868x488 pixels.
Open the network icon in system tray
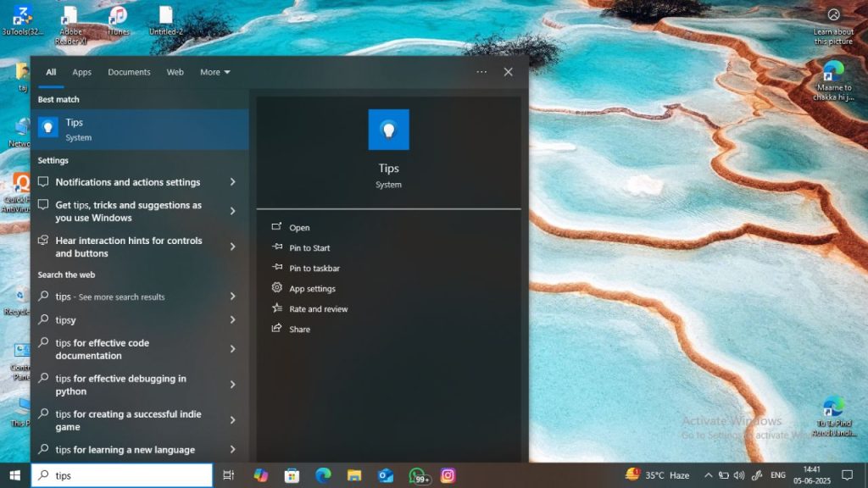point(724,475)
